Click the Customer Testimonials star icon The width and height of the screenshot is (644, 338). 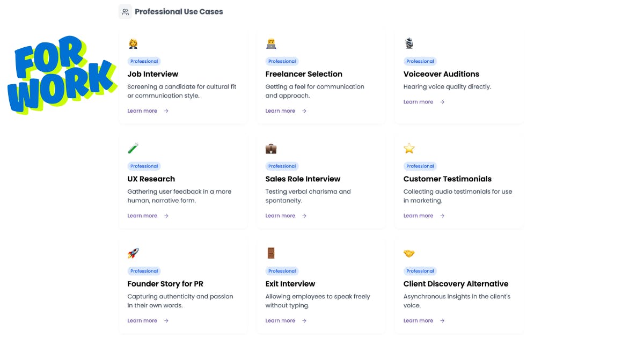click(x=409, y=148)
